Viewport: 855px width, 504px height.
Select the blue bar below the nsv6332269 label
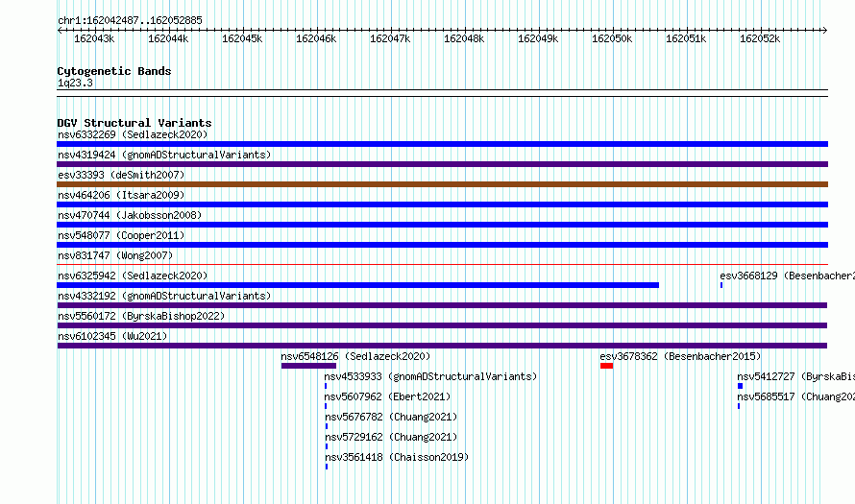click(x=442, y=144)
